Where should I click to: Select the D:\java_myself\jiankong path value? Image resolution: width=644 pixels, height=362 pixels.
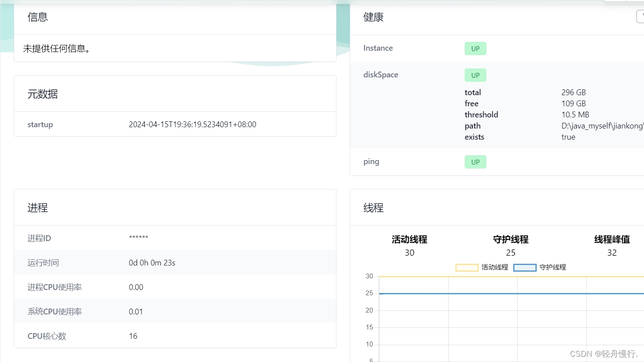click(x=603, y=126)
